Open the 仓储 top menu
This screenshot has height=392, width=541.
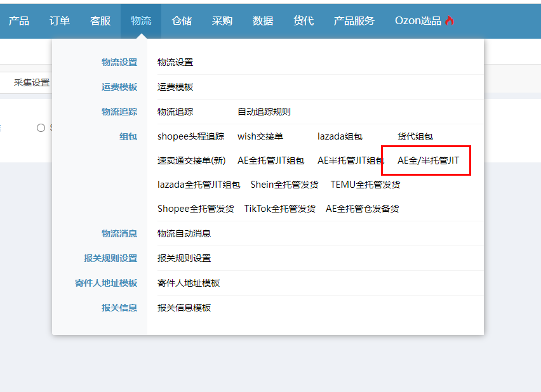tap(182, 21)
